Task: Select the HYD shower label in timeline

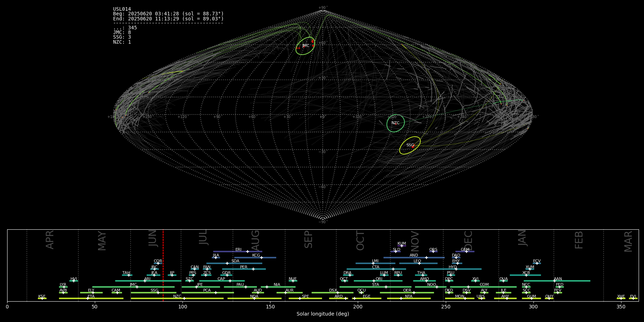Action: 453,267
